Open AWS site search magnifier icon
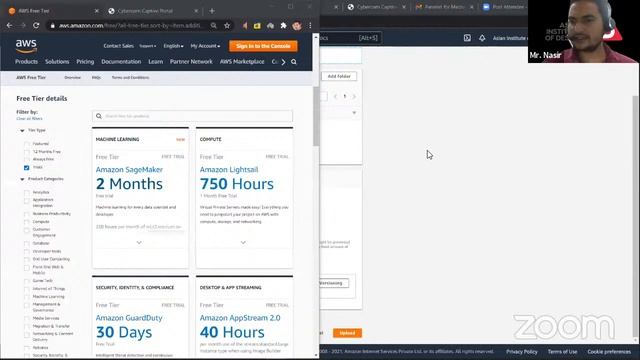640x360 pixels. (294, 62)
